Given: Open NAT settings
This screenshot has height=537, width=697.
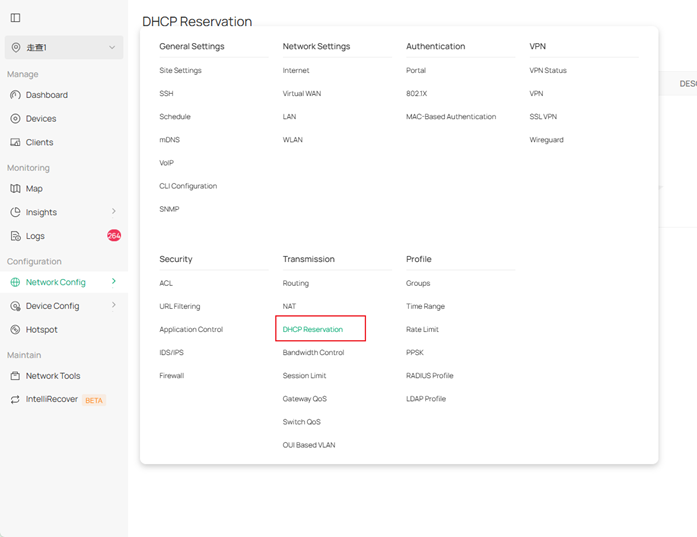Looking at the screenshot, I should 289,306.
